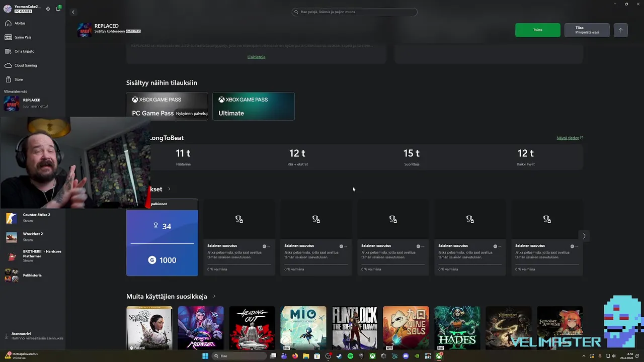Open Firefox from the taskbar
Screen dimensions: 644x362
click(x=295, y=356)
